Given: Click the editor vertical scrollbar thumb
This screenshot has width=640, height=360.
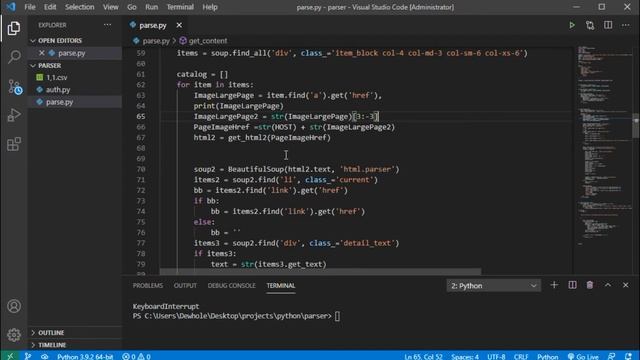Looking at the screenshot, I should pos(636,125).
